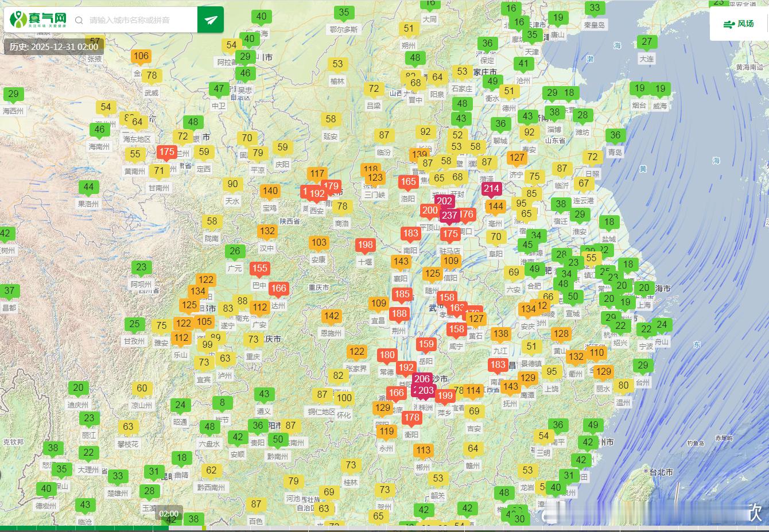This screenshot has width=769, height=532.
Task: Click the timeline bar at the bottom
Action: (x=384, y=529)
